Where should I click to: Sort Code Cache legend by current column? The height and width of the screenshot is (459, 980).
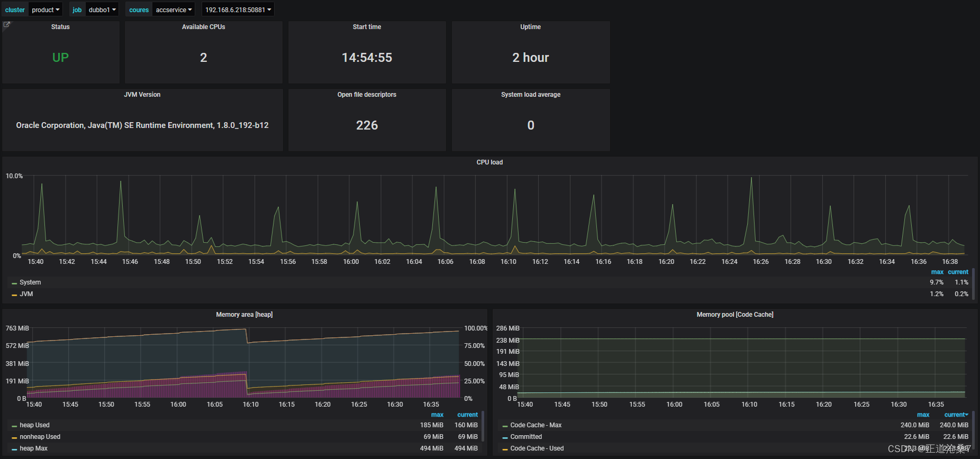point(956,415)
